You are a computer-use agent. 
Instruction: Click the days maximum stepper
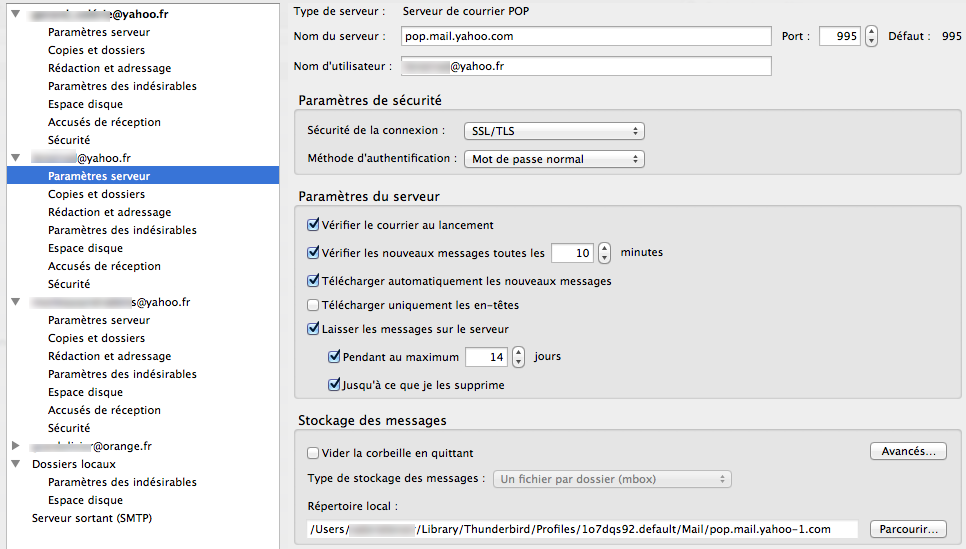[518, 357]
